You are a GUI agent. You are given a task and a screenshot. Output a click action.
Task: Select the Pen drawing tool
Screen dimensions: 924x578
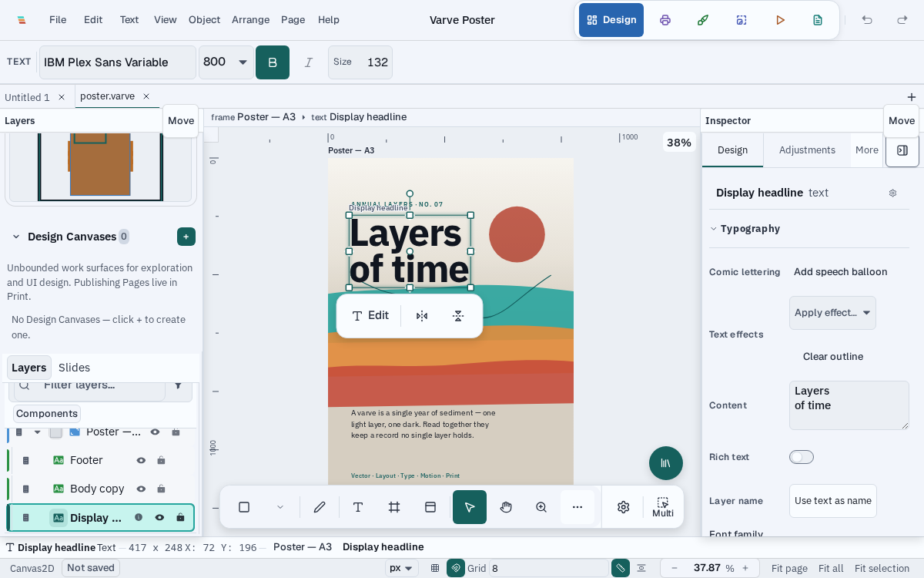point(320,507)
